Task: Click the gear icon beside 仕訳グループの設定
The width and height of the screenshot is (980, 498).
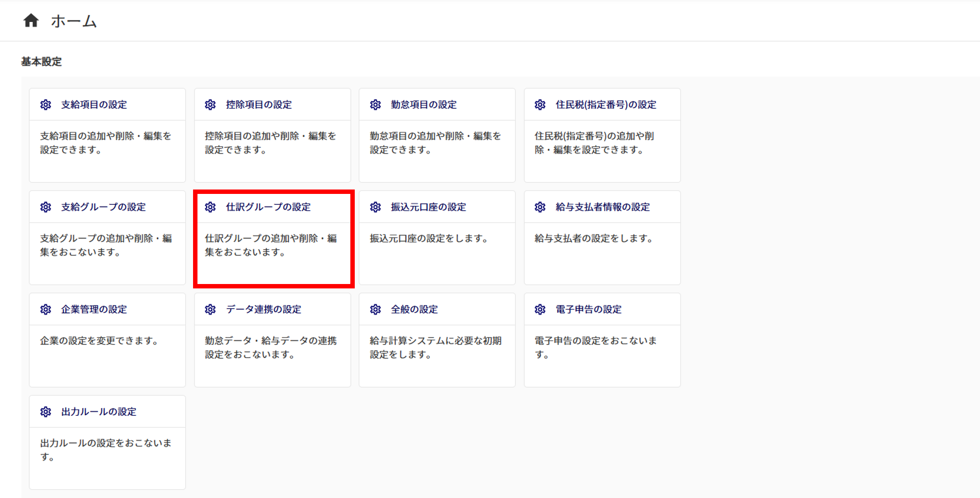Action: tap(210, 207)
